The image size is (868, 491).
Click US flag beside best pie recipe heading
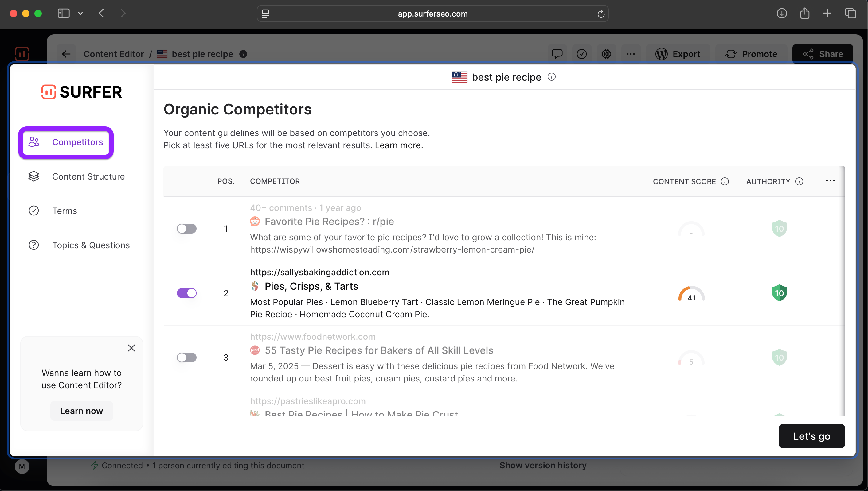(x=460, y=77)
